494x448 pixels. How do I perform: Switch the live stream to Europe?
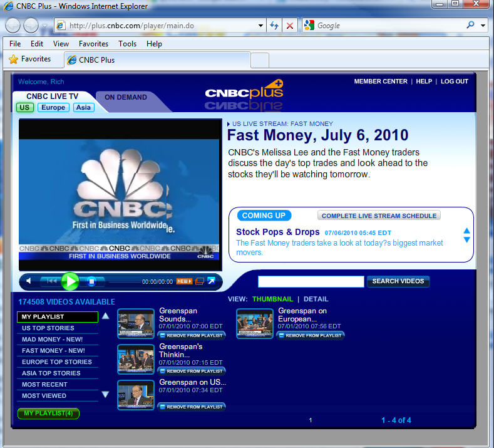[53, 108]
